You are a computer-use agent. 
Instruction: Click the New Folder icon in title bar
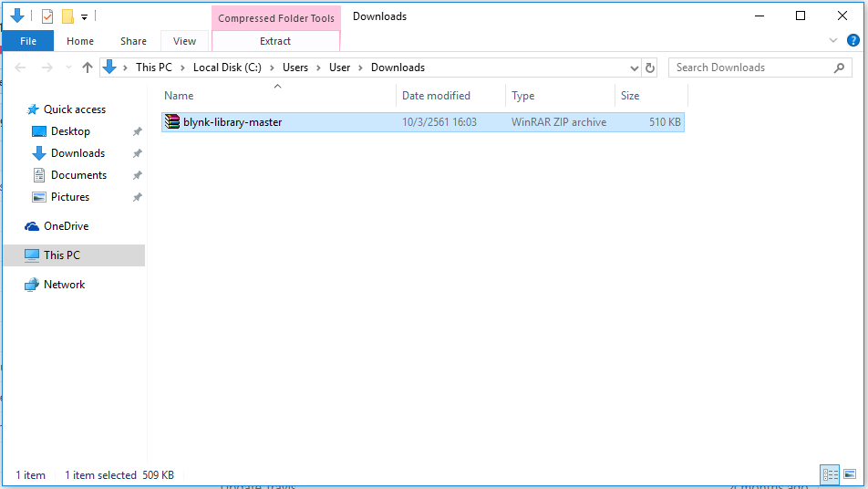coord(67,16)
